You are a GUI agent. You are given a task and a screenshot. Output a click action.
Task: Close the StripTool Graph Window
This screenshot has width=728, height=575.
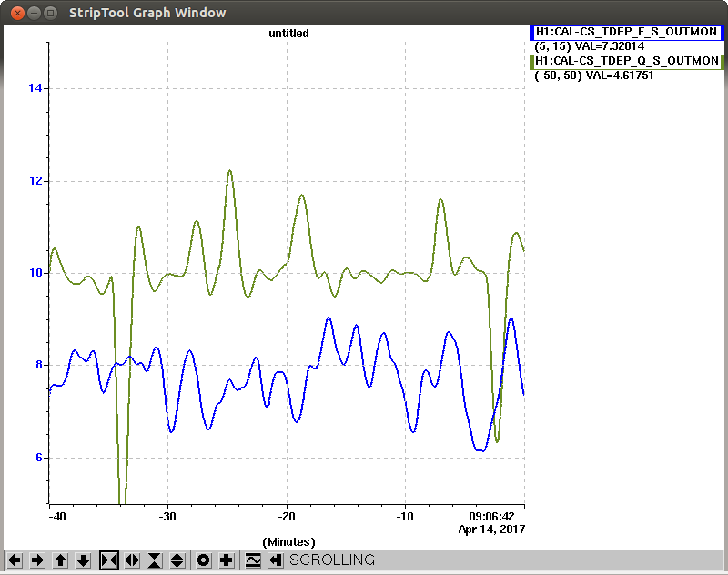click(x=17, y=13)
